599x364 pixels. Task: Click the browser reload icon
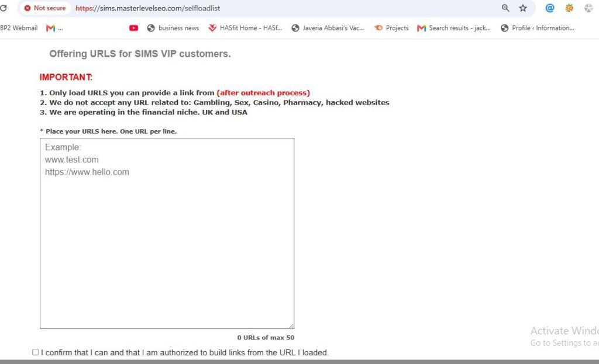[4, 8]
